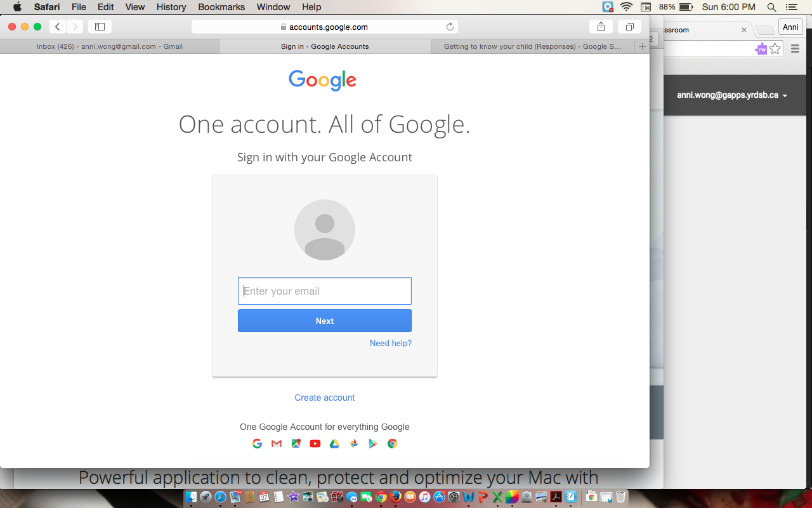Click the Enter your email field
The image size is (812, 508).
click(325, 291)
